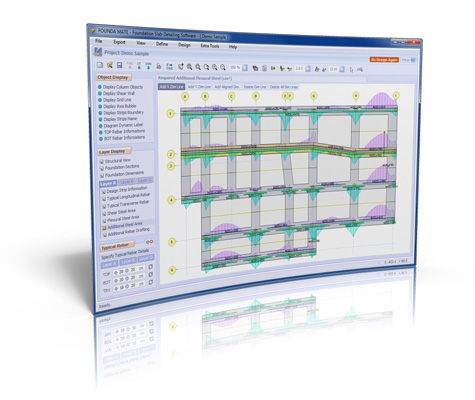
Task: Toggle BOT Rebar Informations option
Action: click(x=122, y=138)
